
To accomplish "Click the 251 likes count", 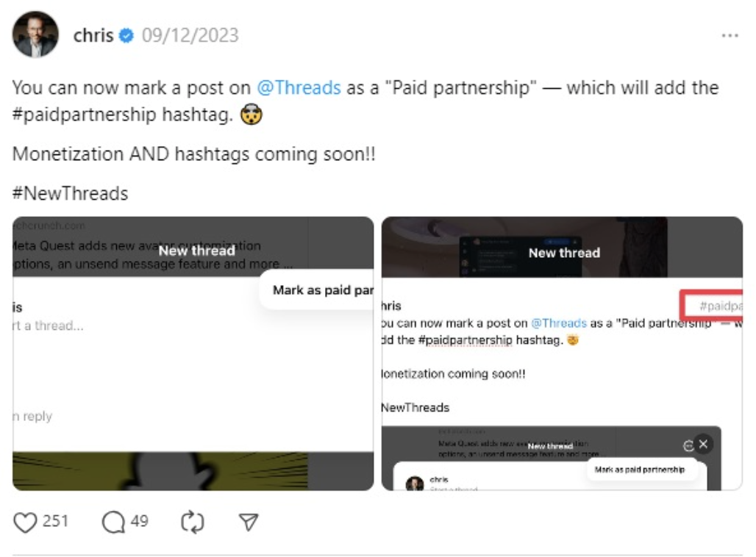I will [55, 522].
